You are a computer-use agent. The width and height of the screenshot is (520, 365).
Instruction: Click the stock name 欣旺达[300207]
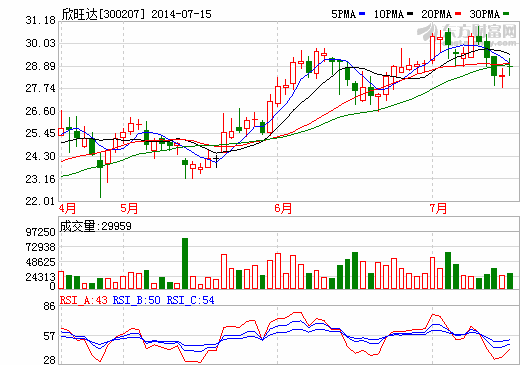click(x=104, y=14)
